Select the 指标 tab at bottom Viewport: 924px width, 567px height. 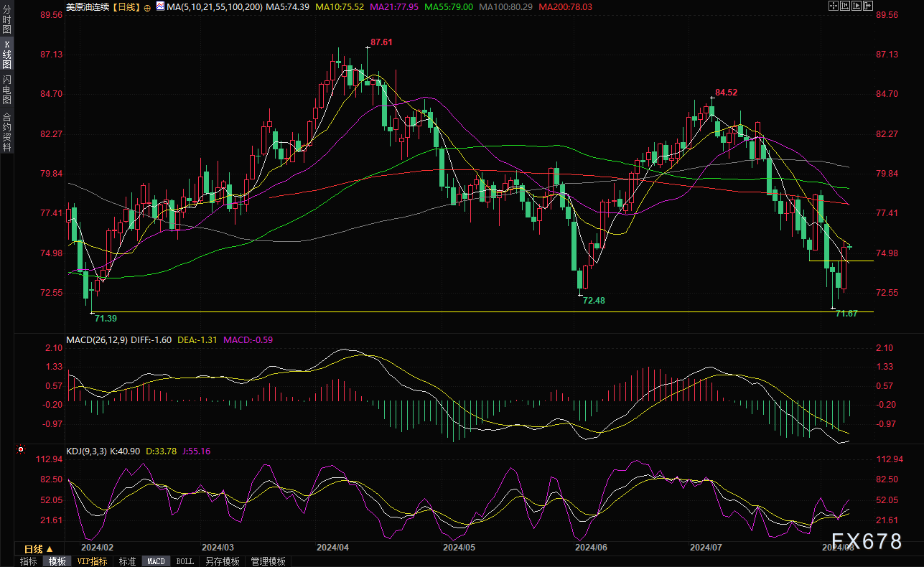point(28,561)
